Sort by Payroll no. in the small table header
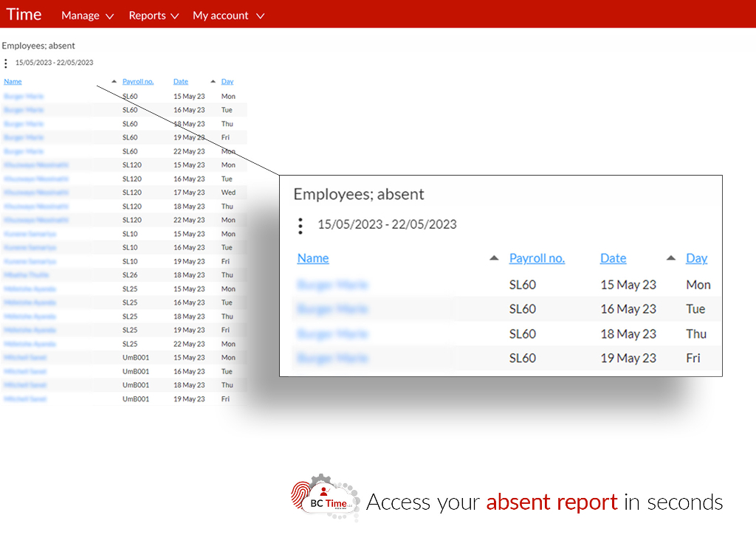 (x=138, y=81)
